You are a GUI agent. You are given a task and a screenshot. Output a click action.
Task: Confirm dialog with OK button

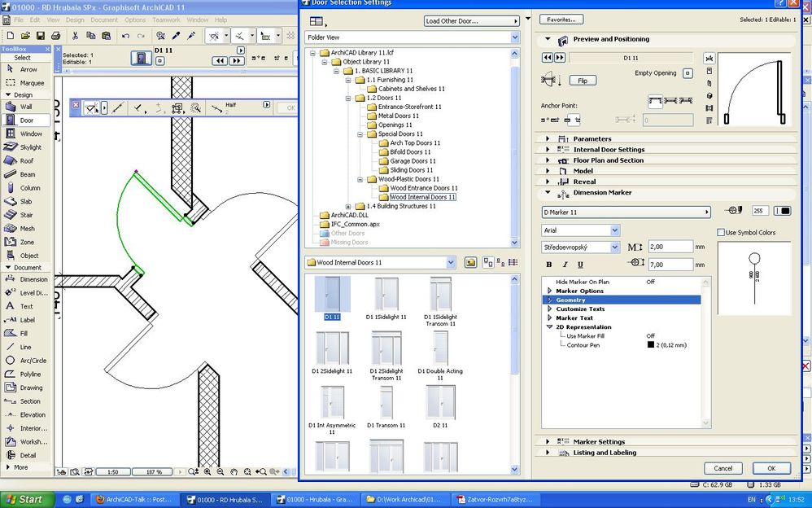(x=771, y=468)
